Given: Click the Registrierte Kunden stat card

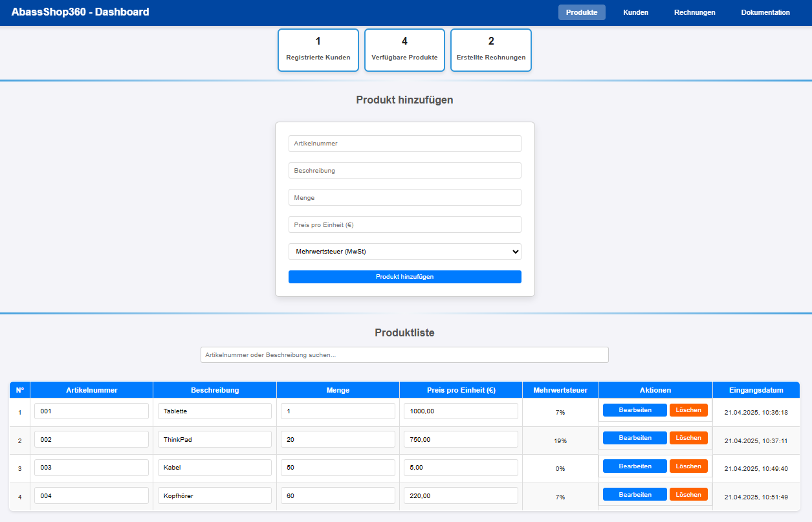Looking at the screenshot, I should tap(318, 50).
